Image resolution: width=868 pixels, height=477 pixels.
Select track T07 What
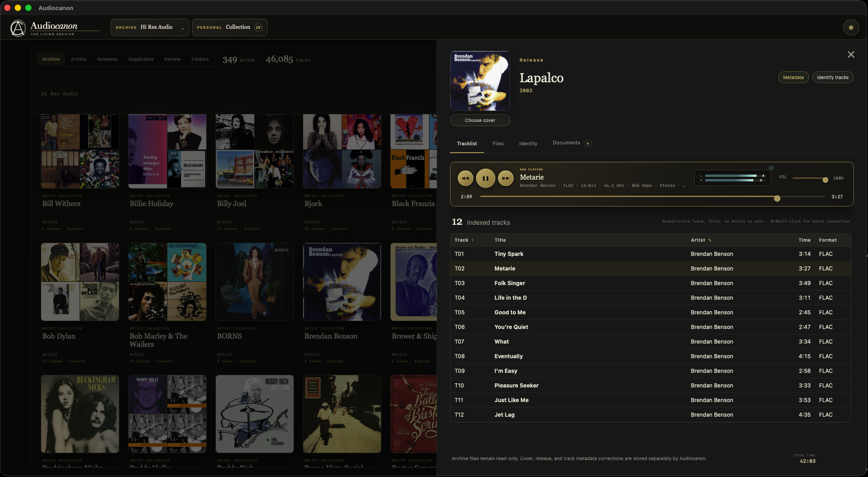[x=650, y=342]
